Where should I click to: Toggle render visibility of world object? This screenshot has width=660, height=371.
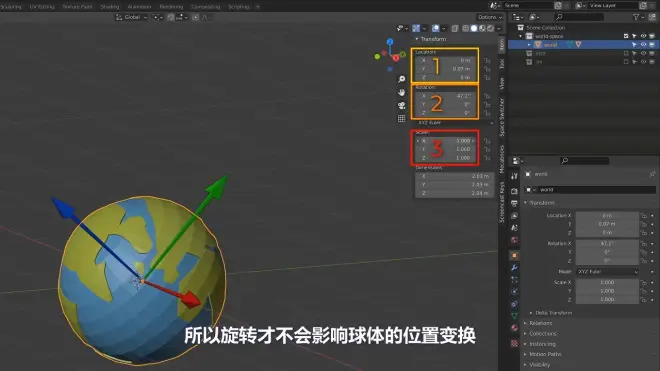[x=652, y=45]
